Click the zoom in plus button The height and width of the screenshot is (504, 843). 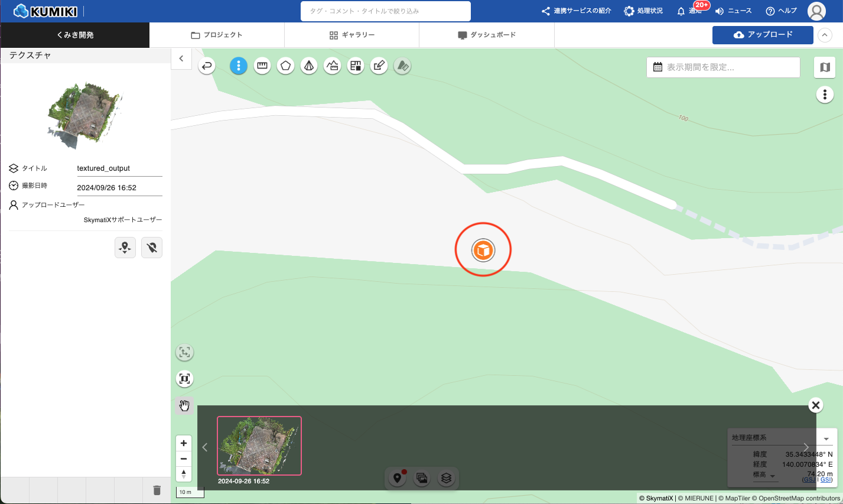(184, 443)
